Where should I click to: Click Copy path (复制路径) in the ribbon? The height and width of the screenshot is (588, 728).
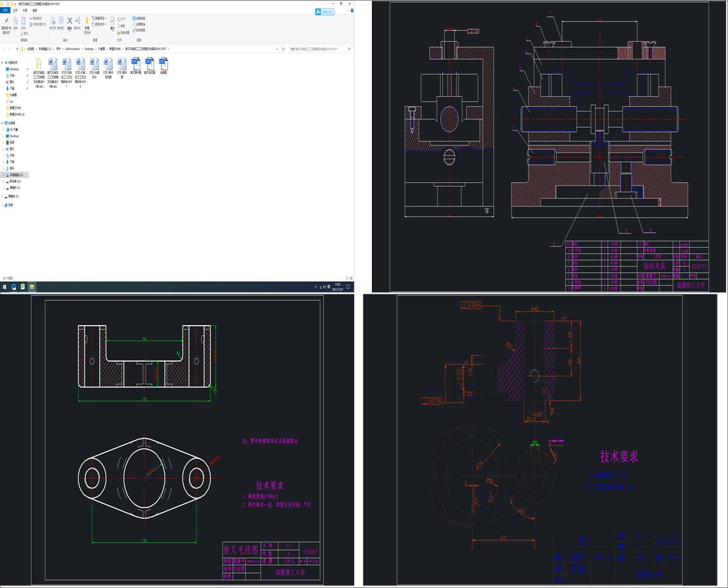(36, 18)
